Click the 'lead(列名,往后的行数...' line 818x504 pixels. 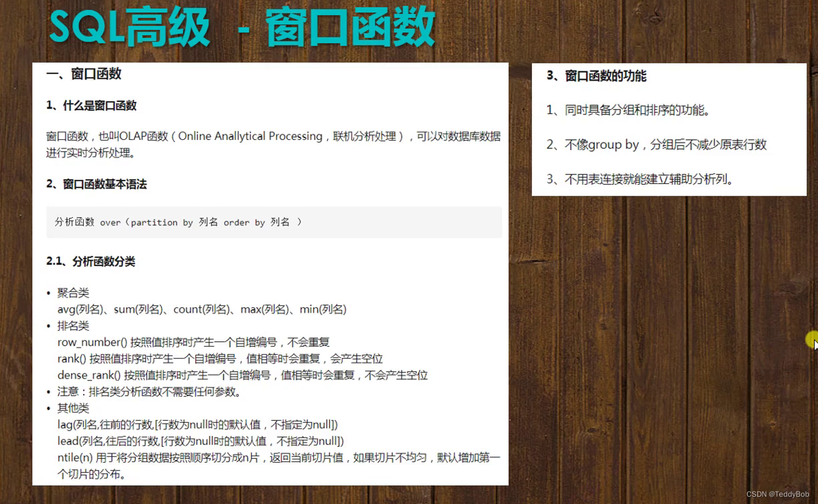pyautogui.click(x=201, y=441)
